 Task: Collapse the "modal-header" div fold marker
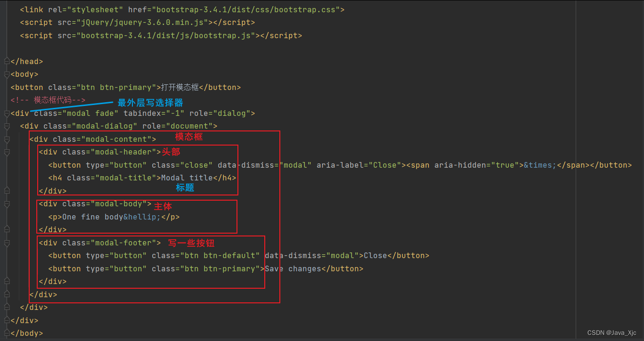[x=7, y=152]
